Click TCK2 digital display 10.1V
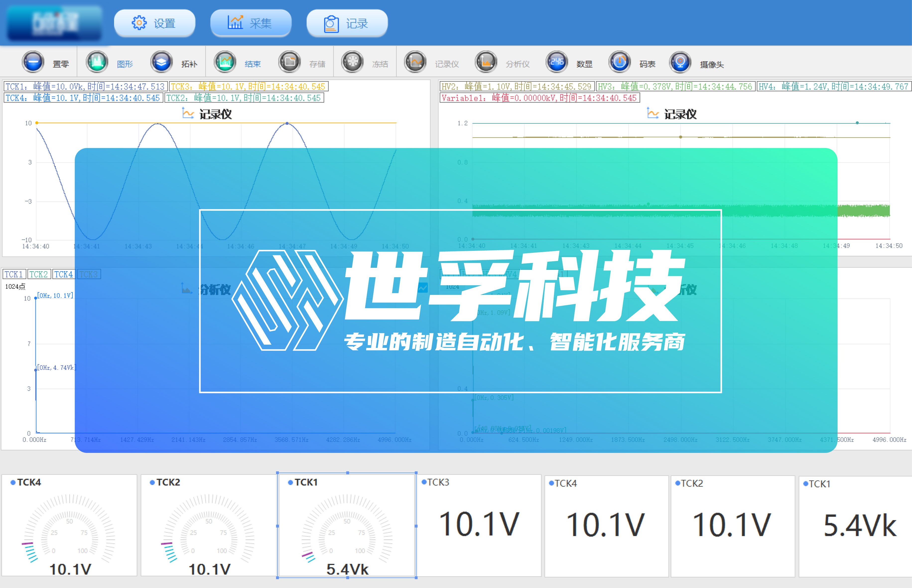This screenshot has width=912, height=588. point(733,526)
